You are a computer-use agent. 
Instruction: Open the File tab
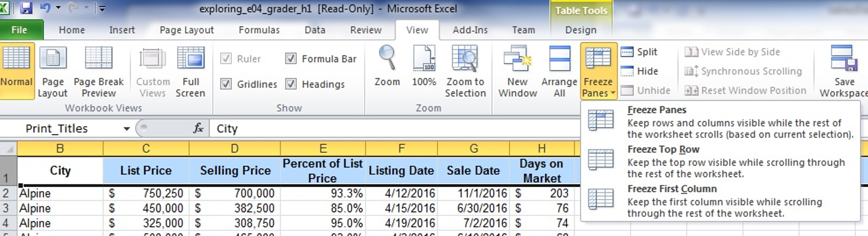[x=20, y=30]
